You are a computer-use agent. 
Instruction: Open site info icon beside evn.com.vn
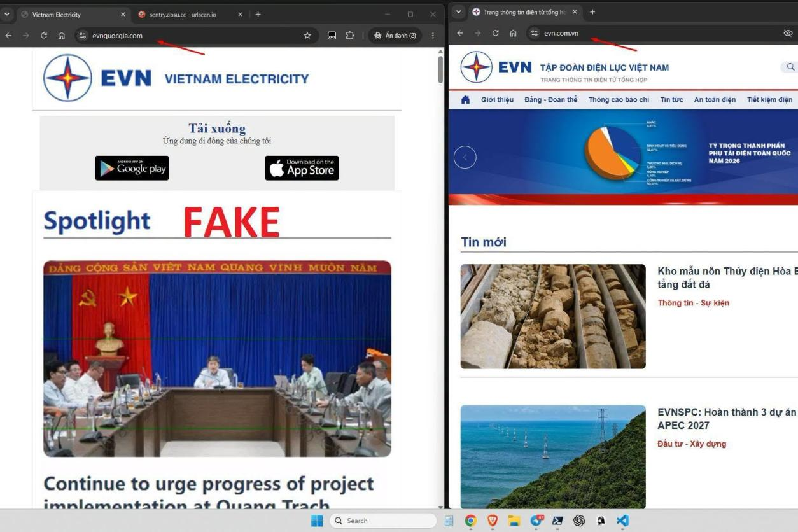[x=535, y=33]
